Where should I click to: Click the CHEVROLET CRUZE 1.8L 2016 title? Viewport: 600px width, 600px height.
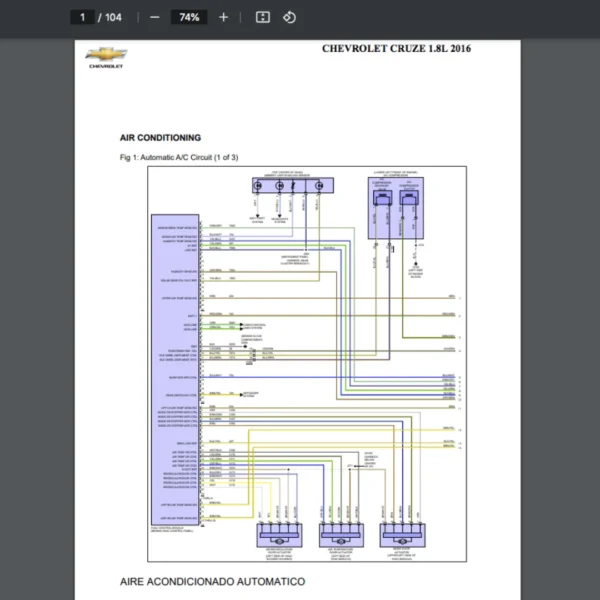pyautogui.click(x=396, y=48)
